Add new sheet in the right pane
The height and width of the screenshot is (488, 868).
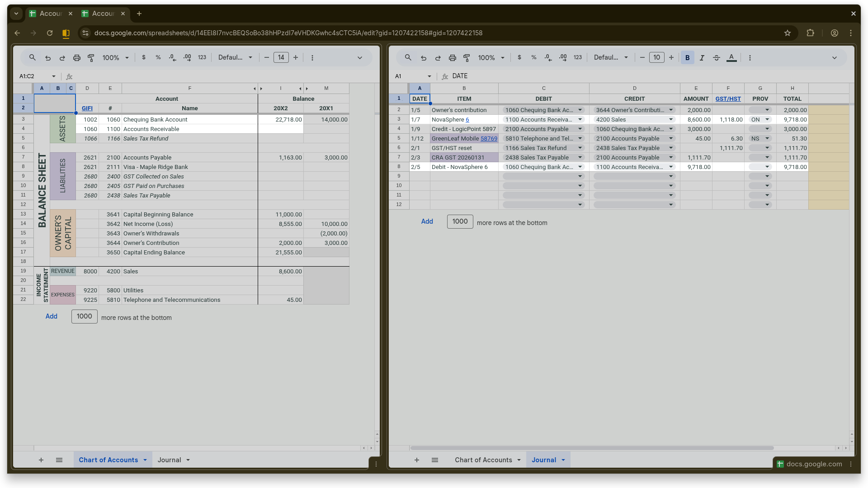coord(417,460)
